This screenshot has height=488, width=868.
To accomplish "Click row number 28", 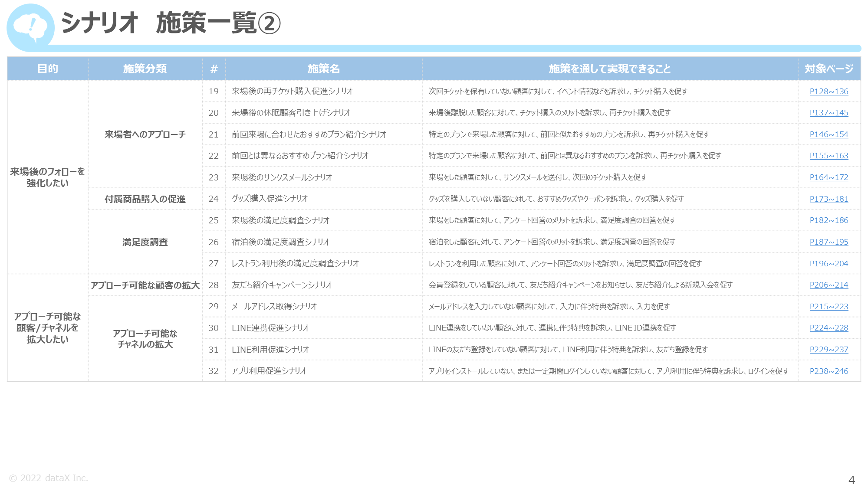I will pyautogui.click(x=214, y=285).
